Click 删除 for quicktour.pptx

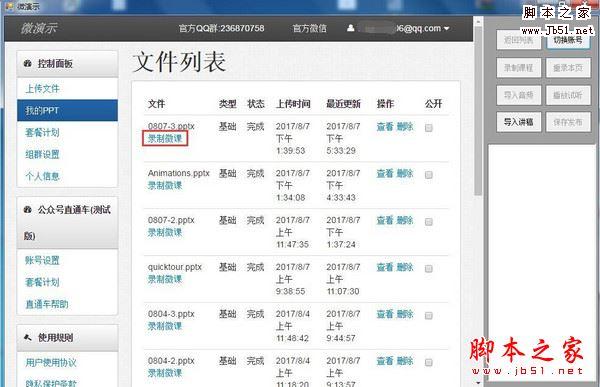[x=405, y=268]
